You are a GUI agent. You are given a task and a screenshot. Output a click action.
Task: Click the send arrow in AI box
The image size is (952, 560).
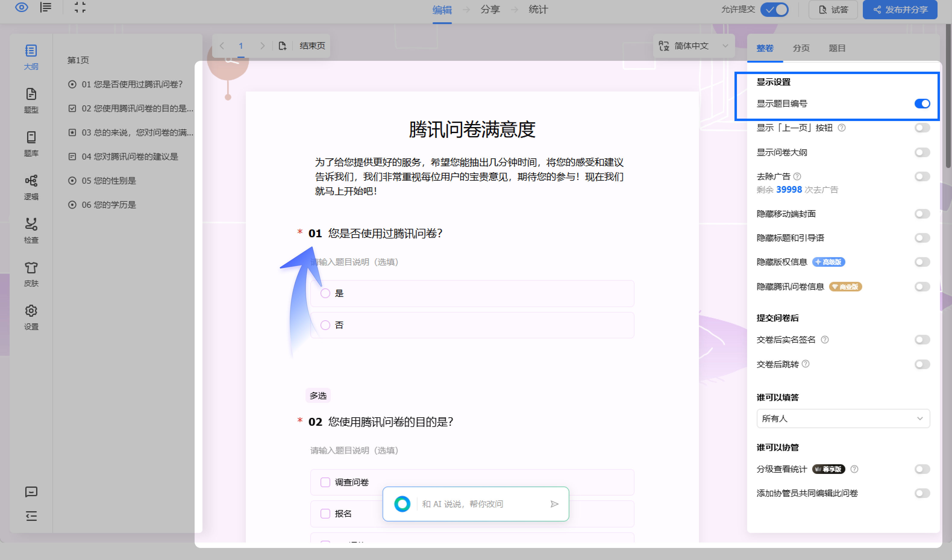coord(554,504)
